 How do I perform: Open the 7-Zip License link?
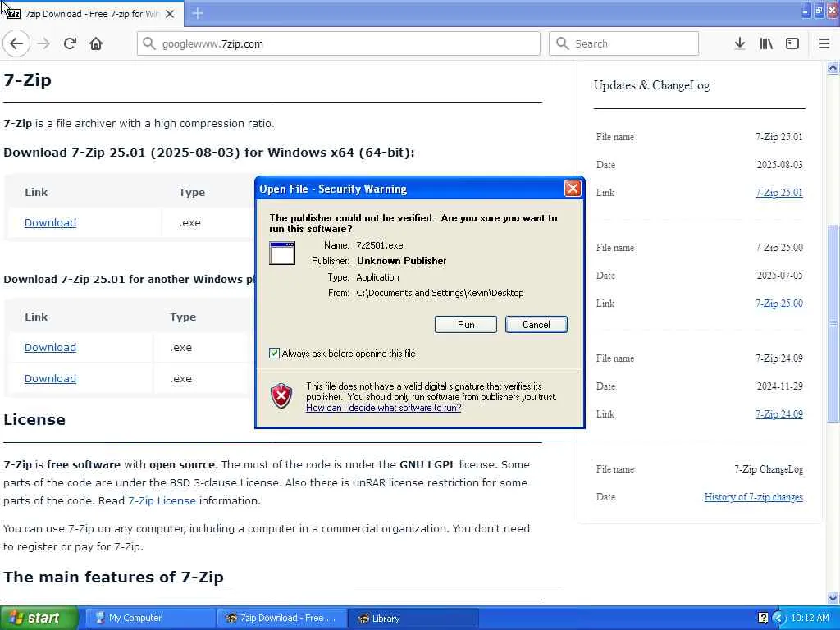click(162, 500)
